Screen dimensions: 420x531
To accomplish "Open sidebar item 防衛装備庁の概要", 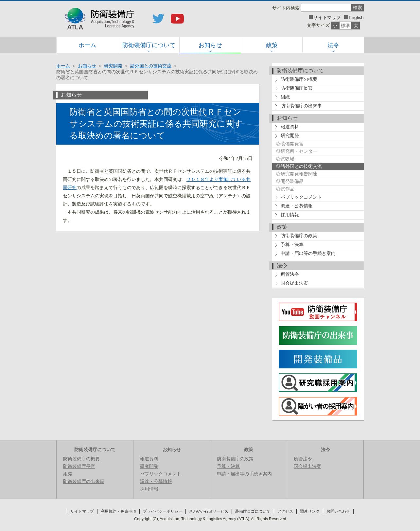I will (318, 80).
